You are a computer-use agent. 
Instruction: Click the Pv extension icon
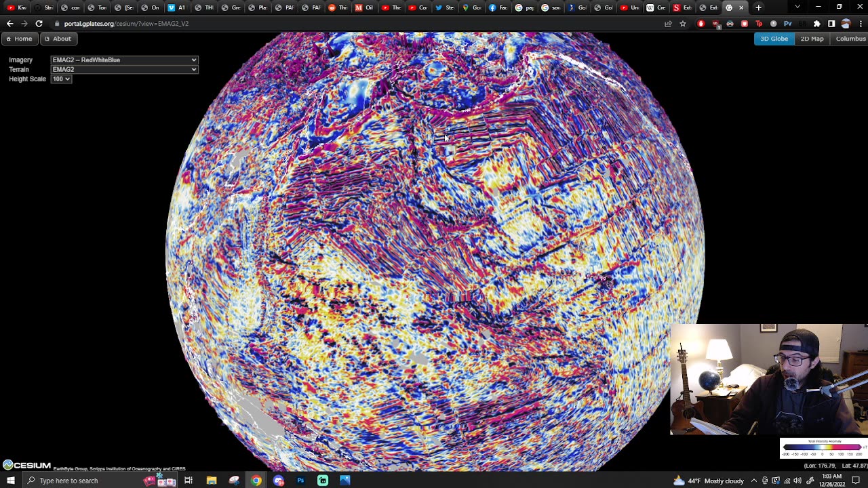[x=787, y=24]
